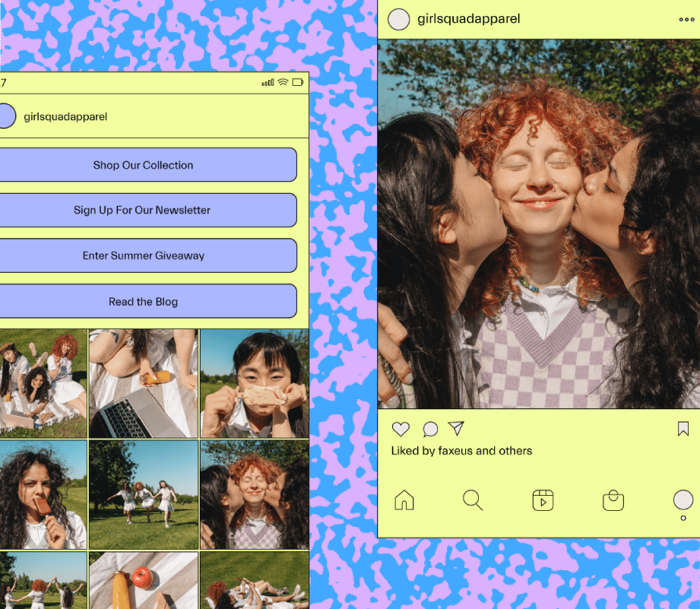This screenshot has height=609, width=700.
Task: Open the Sign Up For Our Newsletter link
Action: point(143,210)
